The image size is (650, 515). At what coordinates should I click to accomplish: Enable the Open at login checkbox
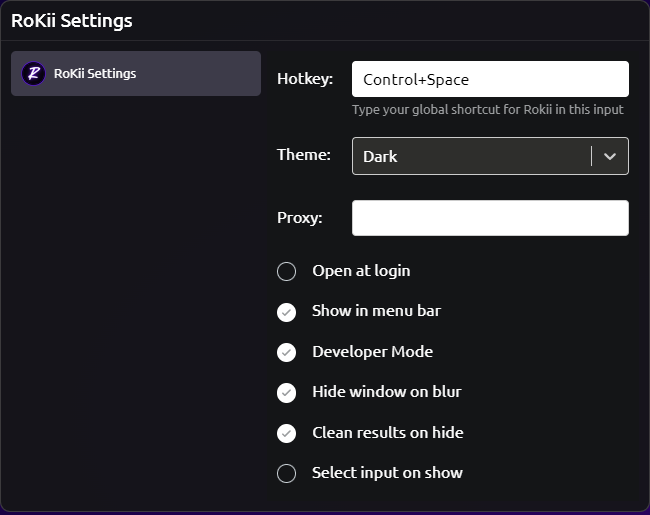pos(286,271)
